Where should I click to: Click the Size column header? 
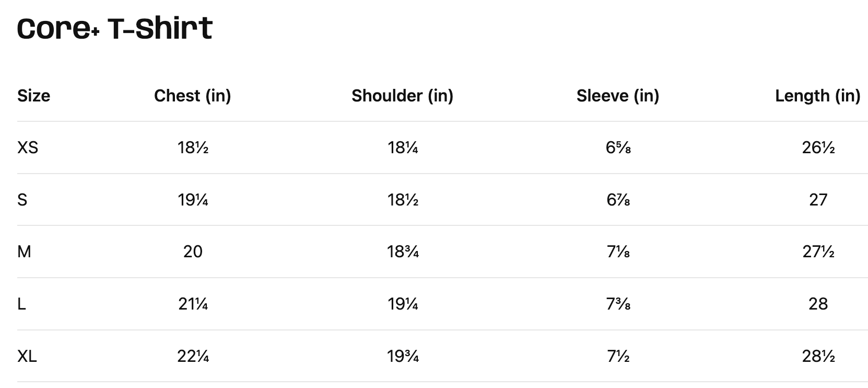(x=33, y=96)
